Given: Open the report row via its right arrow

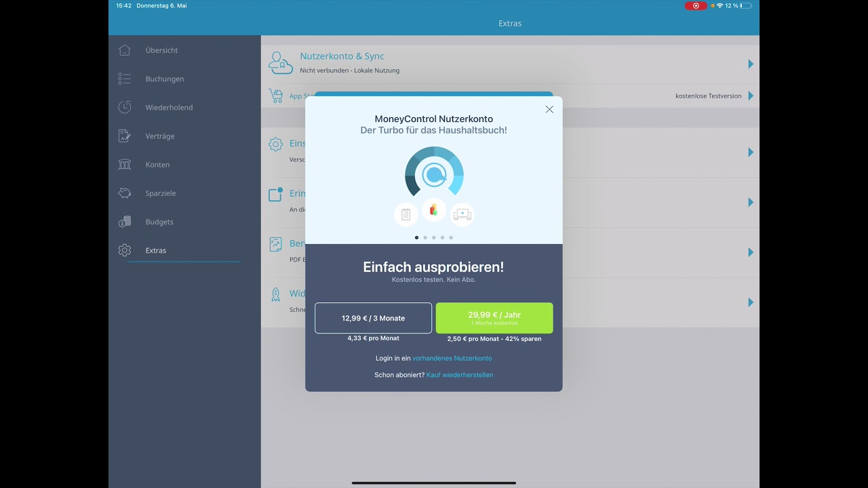Looking at the screenshot, I should coord(751,252).
